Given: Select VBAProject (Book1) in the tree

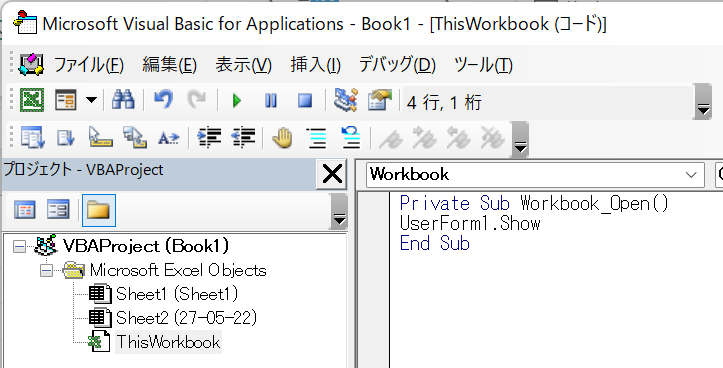Looking at the screenshot, I should 146,246.
